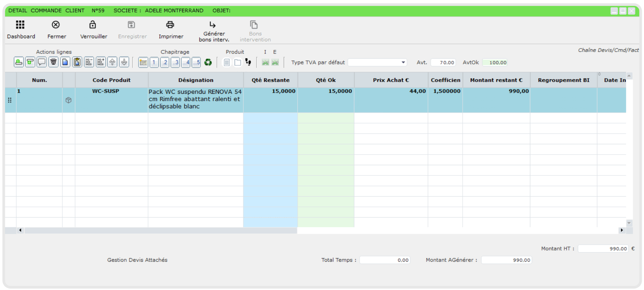
Task: Click the tree-with-plus structure icon
Action: tap(101, 62)
